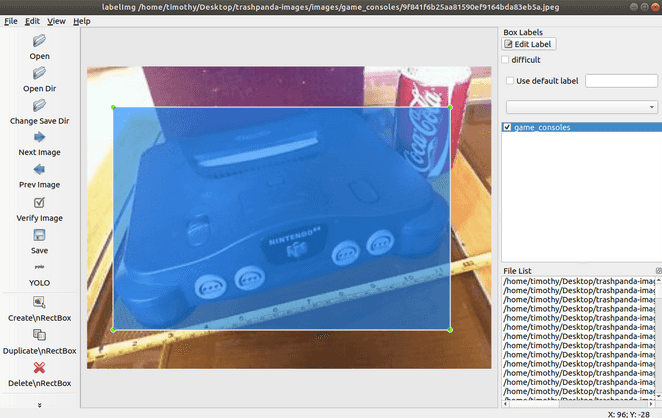
Task: Click the Save floppy disk icon
Action: (39, 235)
